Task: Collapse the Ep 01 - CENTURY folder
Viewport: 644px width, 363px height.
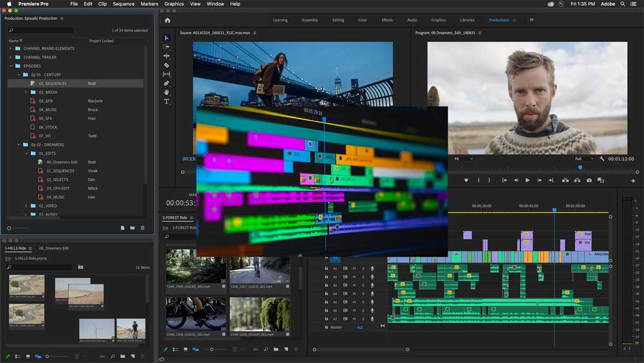Action: pyautogui.click(x=19, y=75)
